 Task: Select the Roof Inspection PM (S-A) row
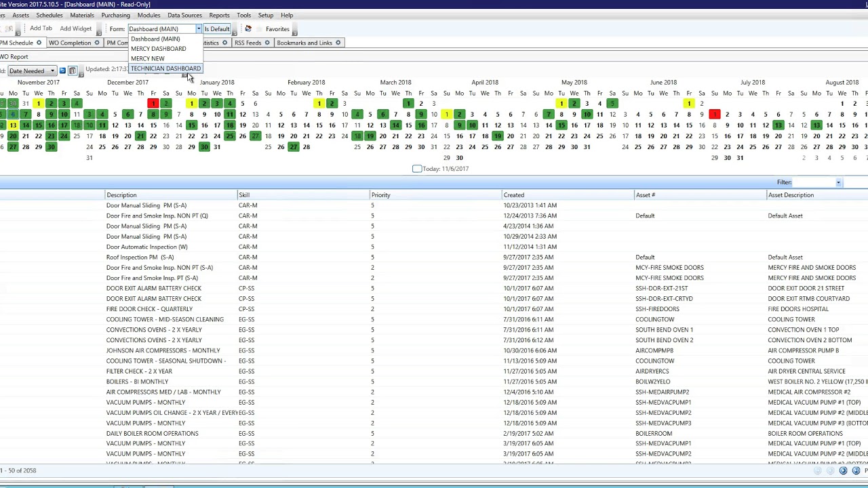[434, 258]
